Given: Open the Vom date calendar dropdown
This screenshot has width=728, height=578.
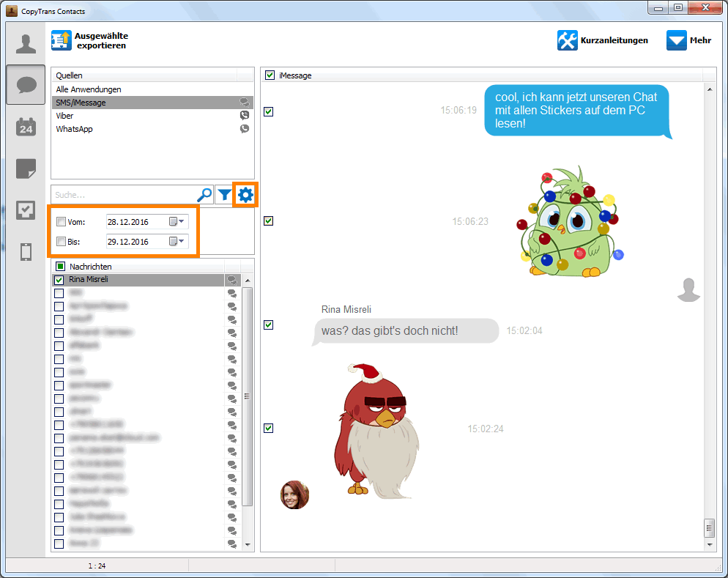Looking at the screenshot, I should tap(177, 221).
